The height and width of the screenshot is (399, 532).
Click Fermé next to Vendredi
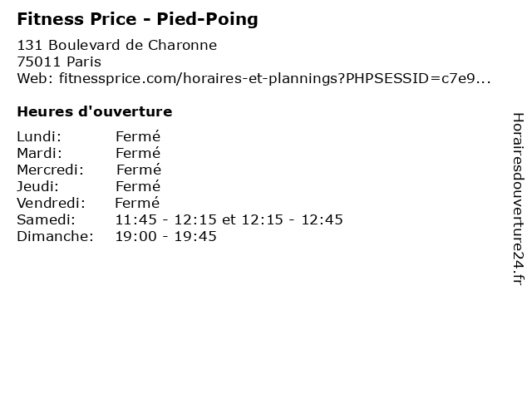[137, 203]
